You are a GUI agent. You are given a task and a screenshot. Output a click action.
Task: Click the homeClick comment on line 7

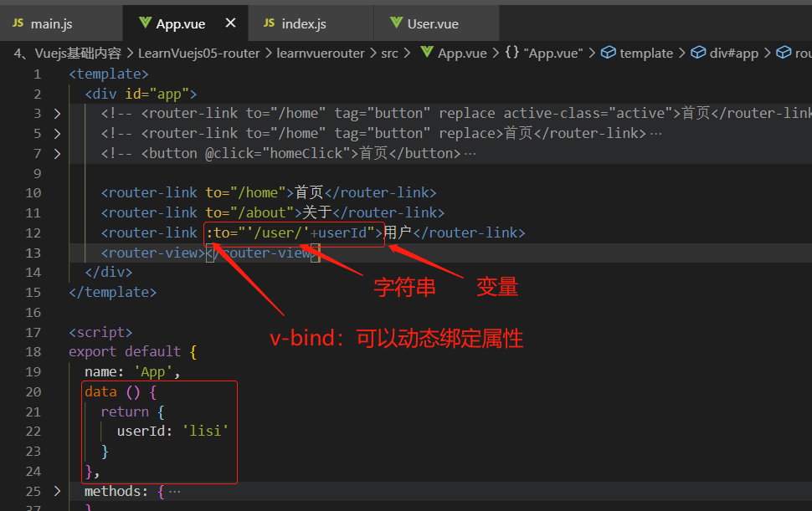(x=280, y=153)
